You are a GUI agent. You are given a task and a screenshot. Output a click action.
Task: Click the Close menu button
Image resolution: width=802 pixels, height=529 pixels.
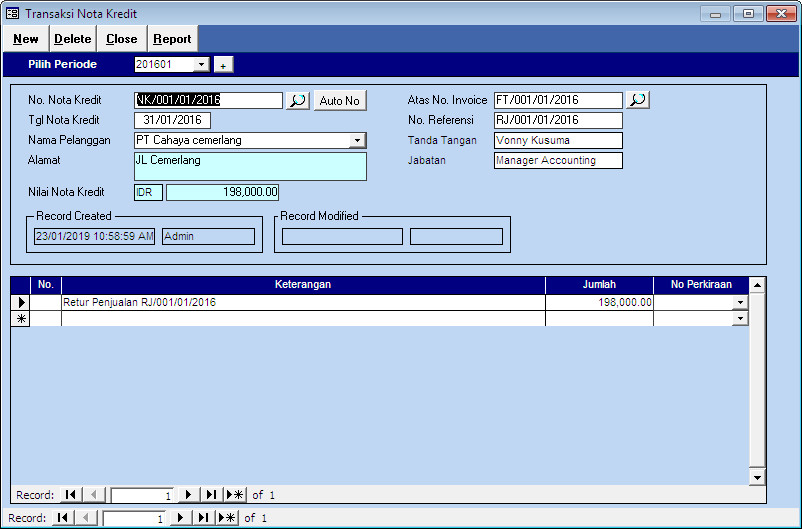tap(122, 39)
